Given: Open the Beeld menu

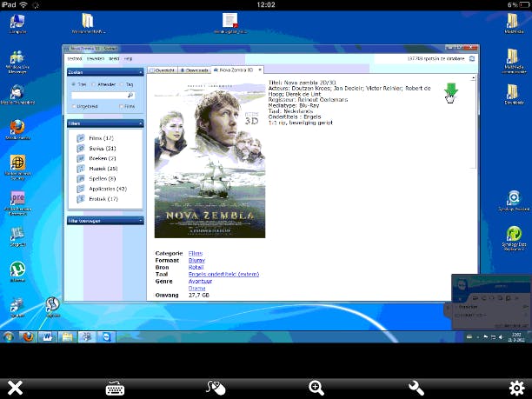Looking at the screenshot, I should (x=114, y=59).
